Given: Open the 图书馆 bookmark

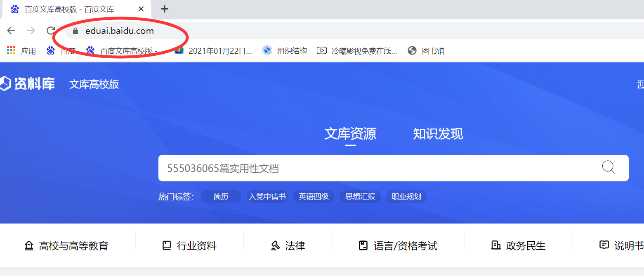Looking at the screenshot, I should [426, 51].
